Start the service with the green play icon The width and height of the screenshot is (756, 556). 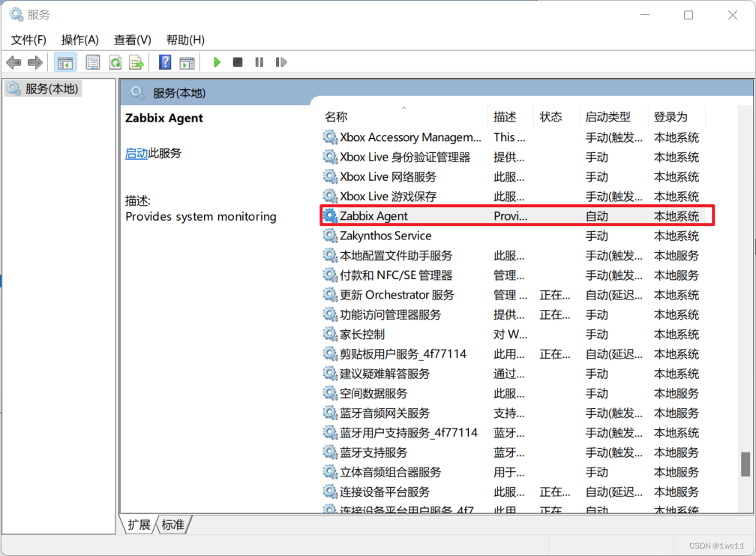click(x=217, y=62)
